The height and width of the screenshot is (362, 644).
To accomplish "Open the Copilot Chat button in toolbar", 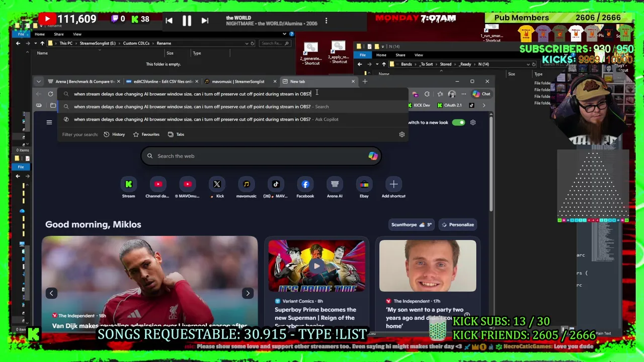I will tap(481, 94).
